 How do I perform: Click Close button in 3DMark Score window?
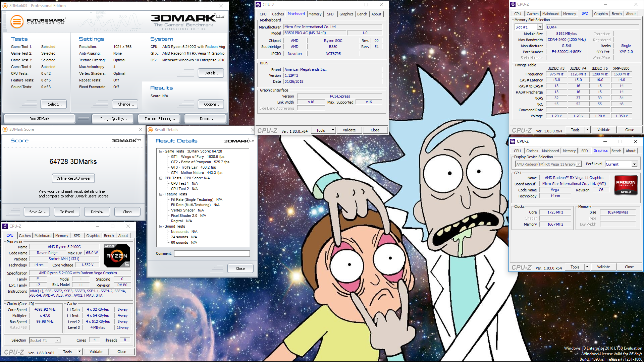[127, 212]
